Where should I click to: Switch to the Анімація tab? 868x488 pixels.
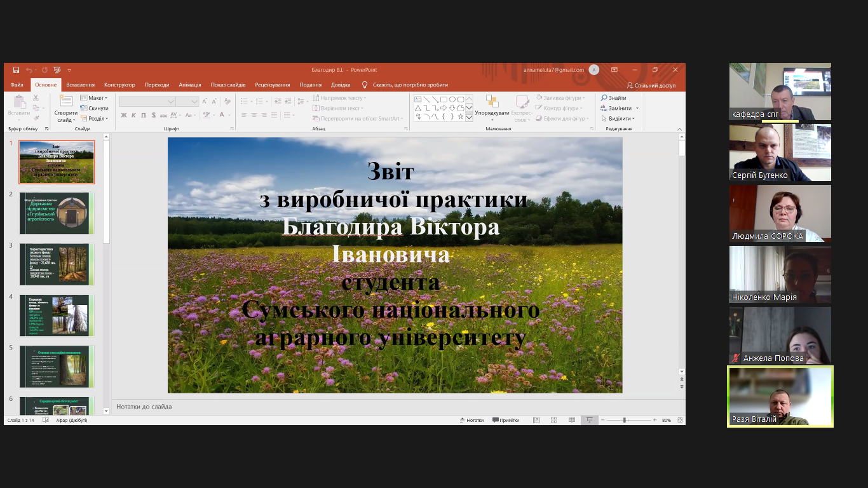(x=189, y=85)
